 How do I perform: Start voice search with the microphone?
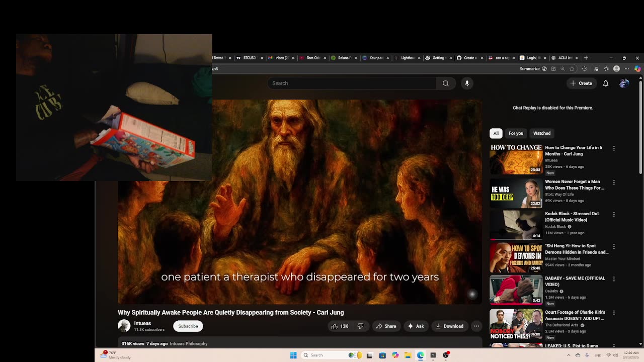[467, 83]
